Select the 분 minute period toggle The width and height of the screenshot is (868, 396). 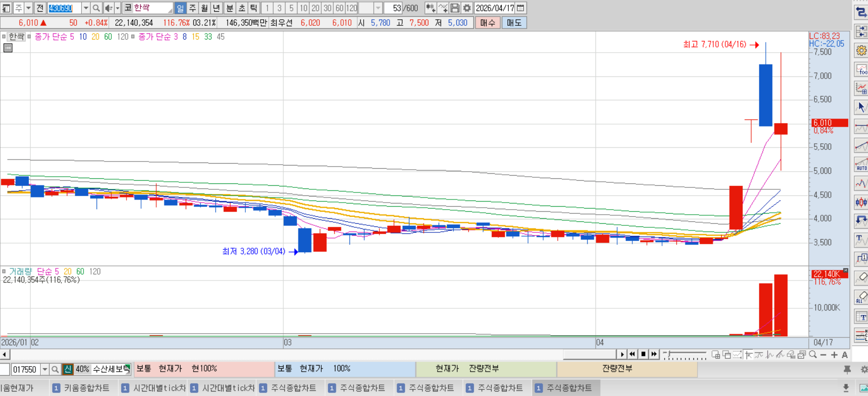point(230,8)
